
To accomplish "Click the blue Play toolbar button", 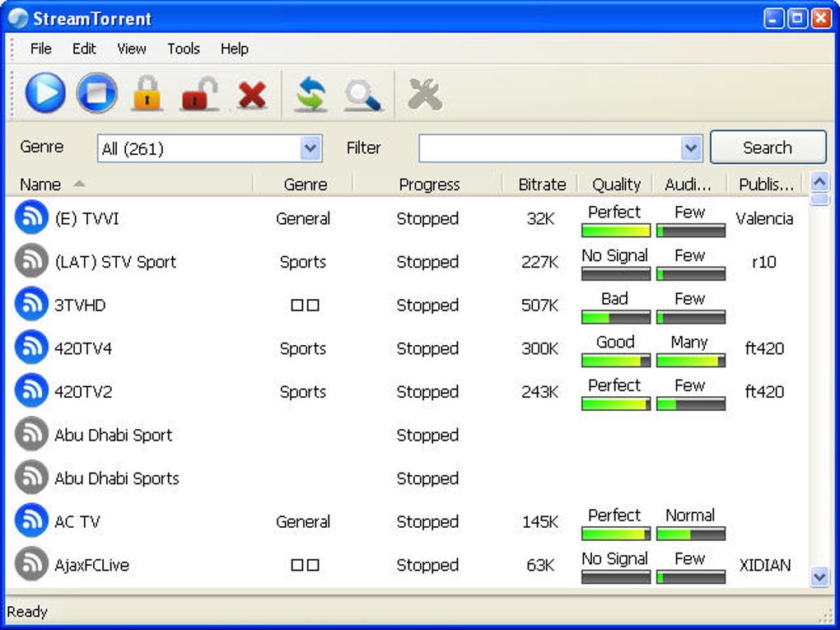I will click(45, 93).
